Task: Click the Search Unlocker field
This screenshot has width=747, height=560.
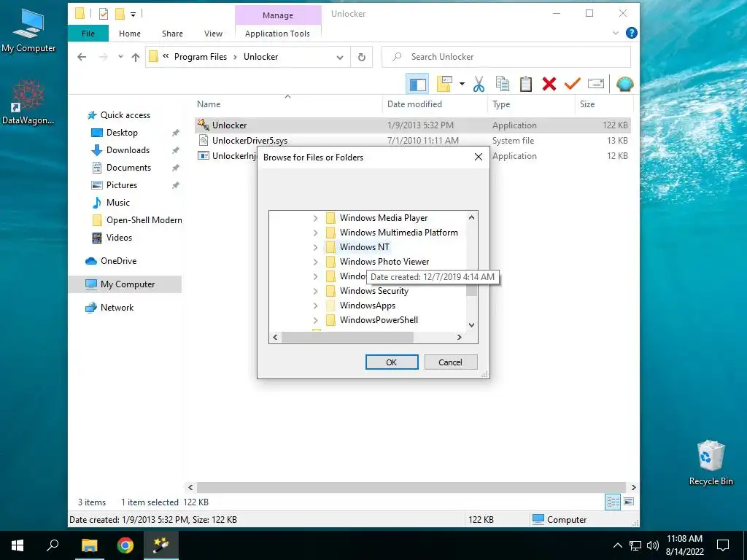Action: click(x=506, y=57)
